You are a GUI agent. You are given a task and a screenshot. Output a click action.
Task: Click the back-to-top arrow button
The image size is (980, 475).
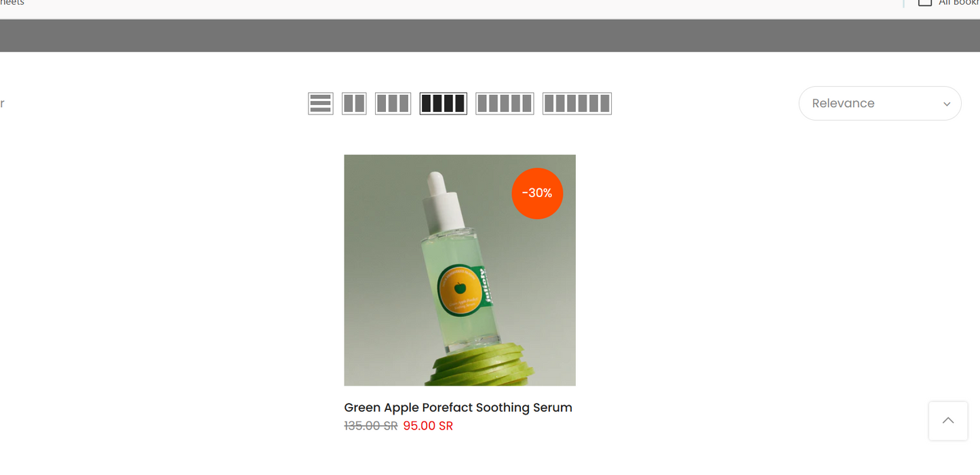pyautogui.click(x=948, y=421)
